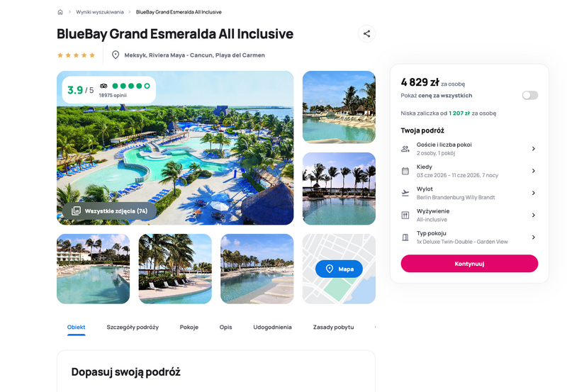
Task: Click the meal icon next to Wyżywienie
Action: click(x=405, y=215)
